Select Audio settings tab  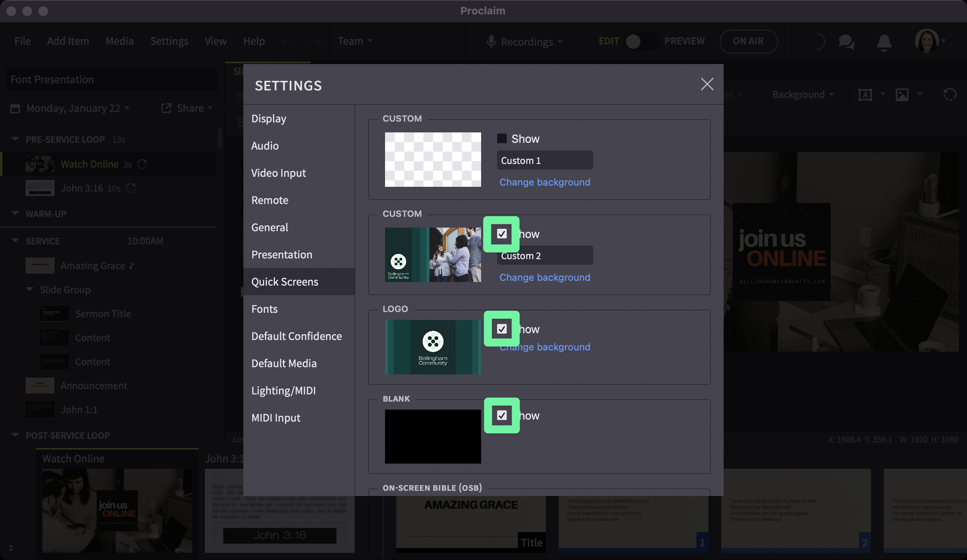click(299, 146)
